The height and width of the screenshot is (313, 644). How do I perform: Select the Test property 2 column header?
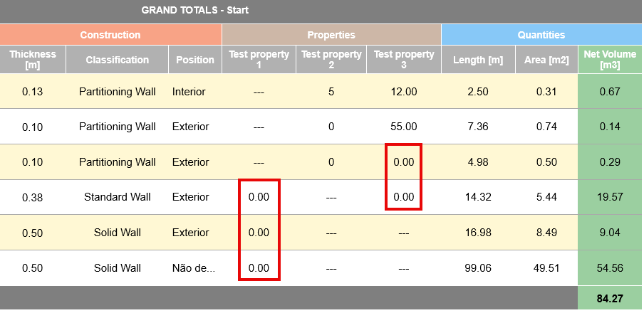point(331,60)
